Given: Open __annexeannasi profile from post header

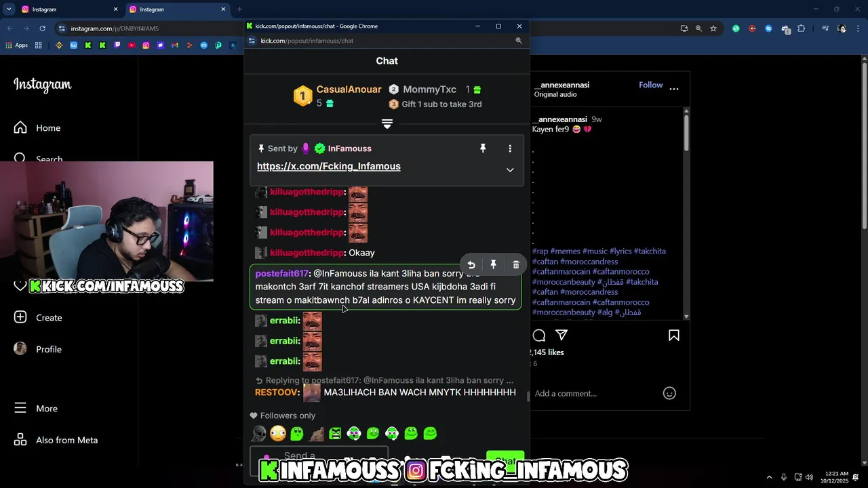Looking at the screenshot, I should click(x=561, y=85).
